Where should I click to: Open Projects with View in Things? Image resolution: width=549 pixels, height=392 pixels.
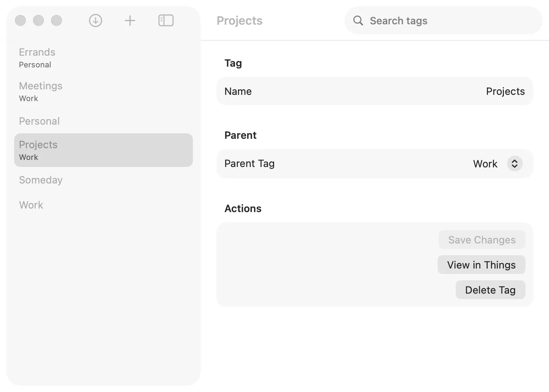coord(481,265)
